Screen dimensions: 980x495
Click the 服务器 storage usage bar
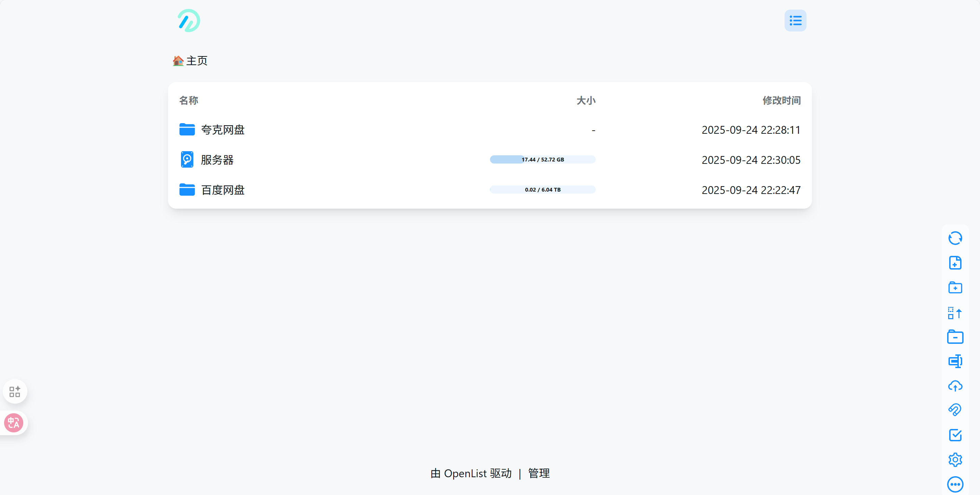click(542, 159)
